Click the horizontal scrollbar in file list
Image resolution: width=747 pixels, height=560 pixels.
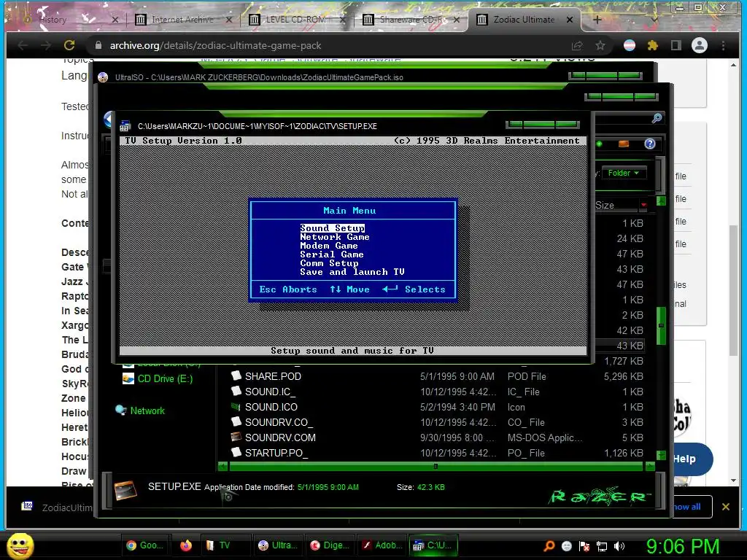pyautogui.click(x=436, y=467)
